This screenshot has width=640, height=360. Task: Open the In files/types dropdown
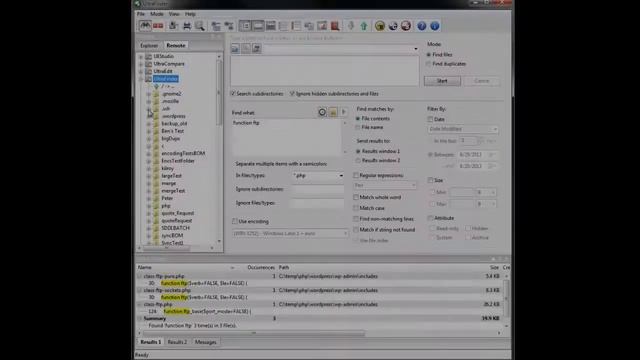tap(341, 176)
